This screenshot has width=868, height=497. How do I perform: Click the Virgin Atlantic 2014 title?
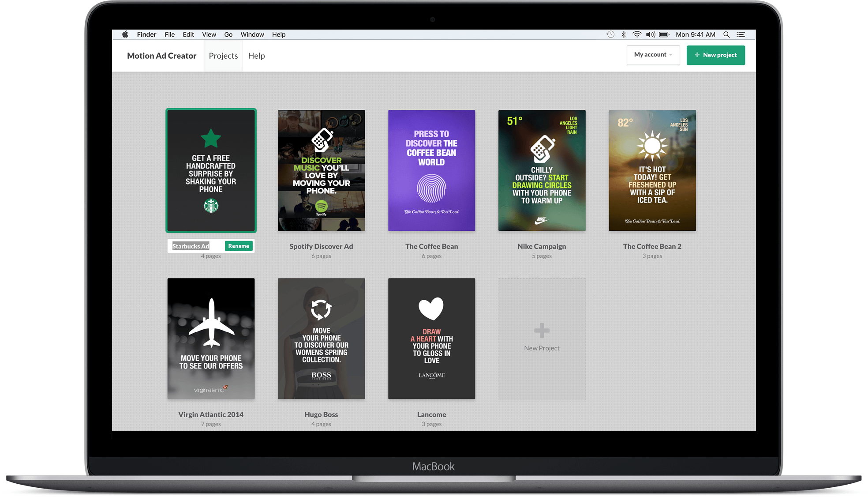tap(211, 414)
